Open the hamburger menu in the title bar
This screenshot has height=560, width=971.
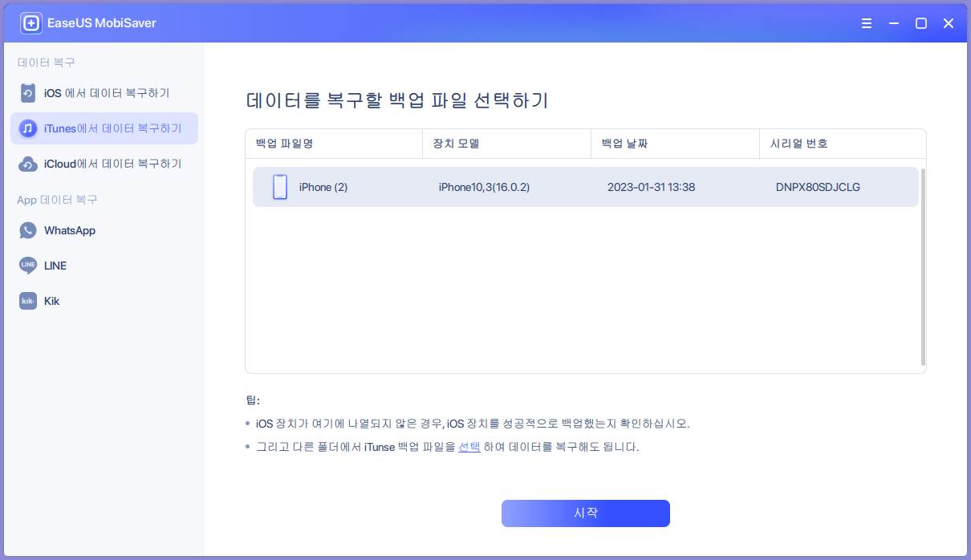click(x=867, y=23)
